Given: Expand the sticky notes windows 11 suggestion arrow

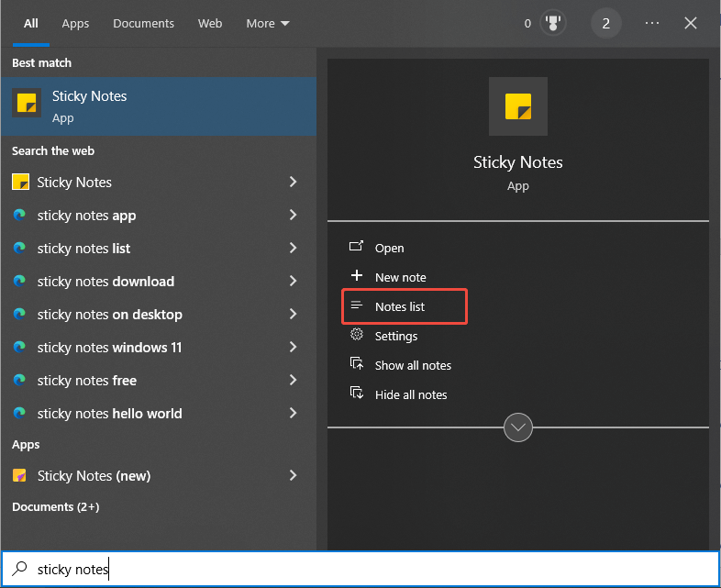Looking at the screenshot, I should click(293, 348).
